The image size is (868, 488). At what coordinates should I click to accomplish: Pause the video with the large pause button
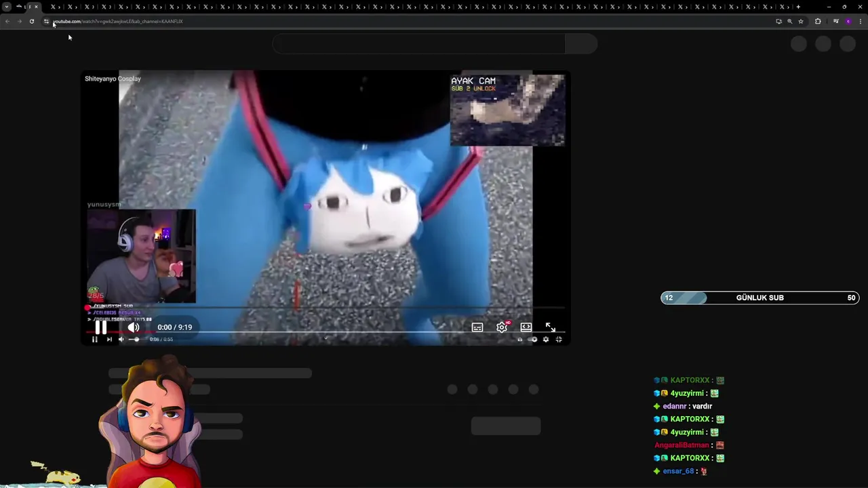(x=100, y=327)
